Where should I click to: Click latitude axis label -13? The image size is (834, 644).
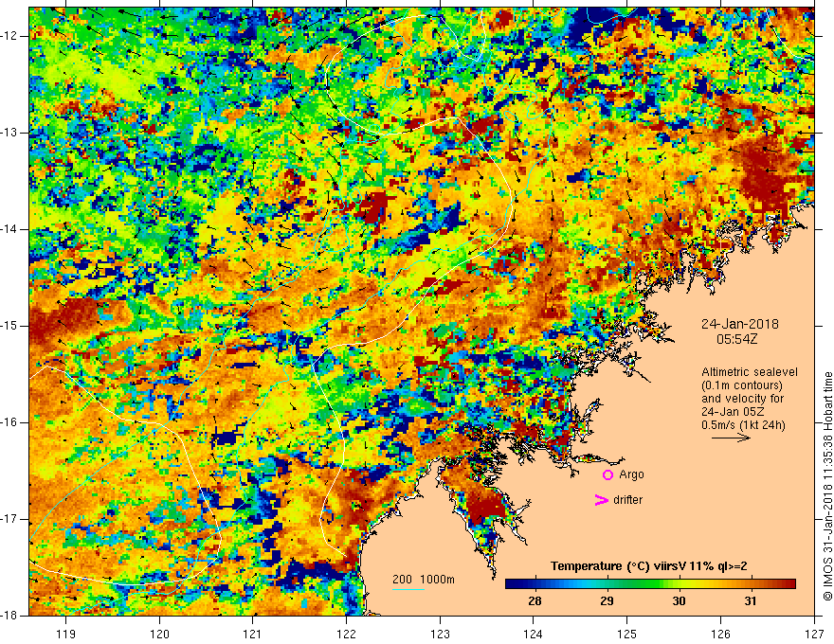pos(10,133)
